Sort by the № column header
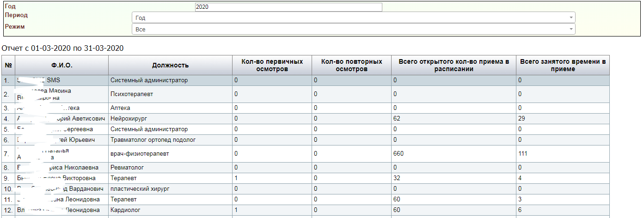This screenshot has height=218, width=644. point(8,65)
